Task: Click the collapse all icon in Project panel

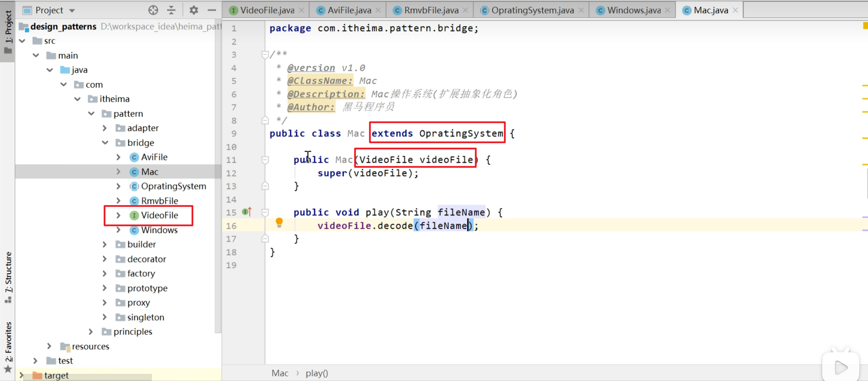Action: [x=171, y=10]
